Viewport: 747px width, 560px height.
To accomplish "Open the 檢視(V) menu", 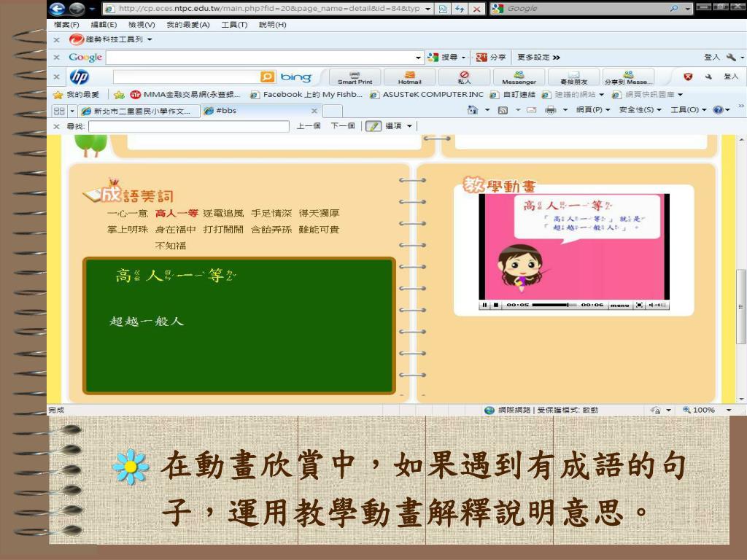I will (x=142, y=25).
